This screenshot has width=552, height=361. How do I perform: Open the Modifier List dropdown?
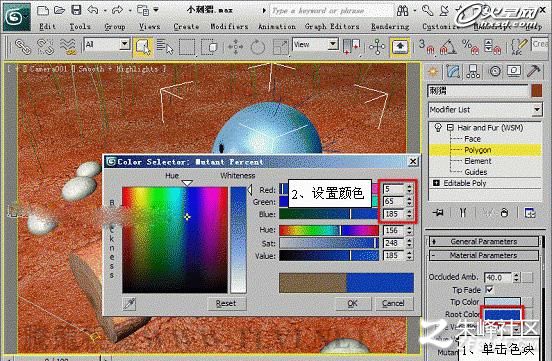coord(485,110)
